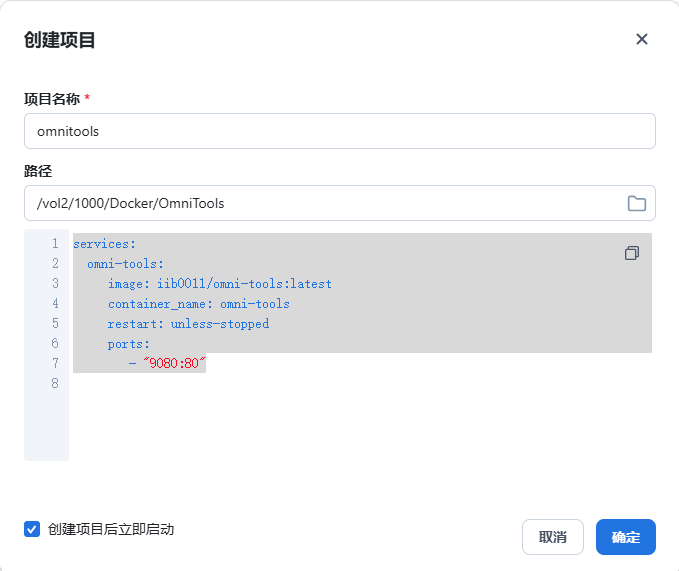Place the cursor on the 'services:' line

click(104, 244)
